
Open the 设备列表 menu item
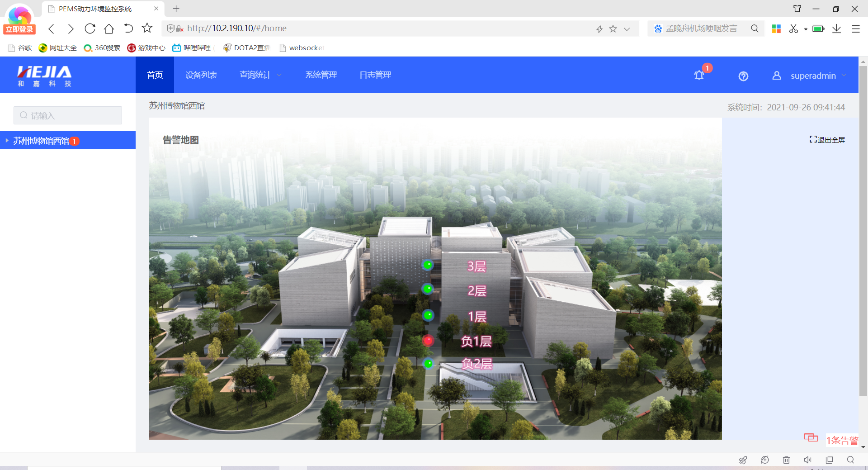tap(201, 75)
